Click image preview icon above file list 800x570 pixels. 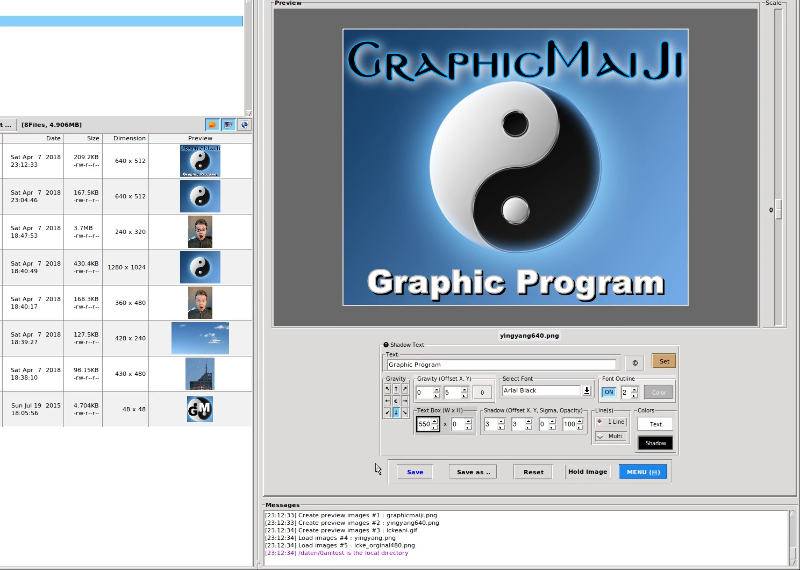tap(228, 125)
